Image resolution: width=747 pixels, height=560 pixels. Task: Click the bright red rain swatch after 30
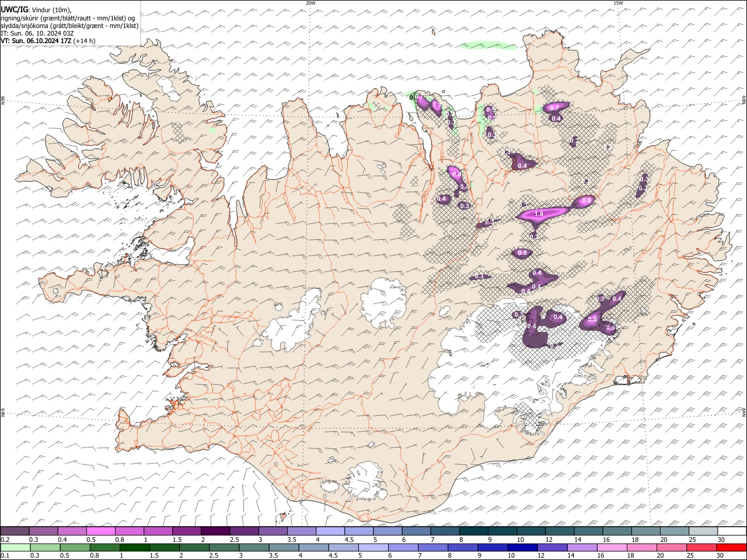tap(732, 547)
